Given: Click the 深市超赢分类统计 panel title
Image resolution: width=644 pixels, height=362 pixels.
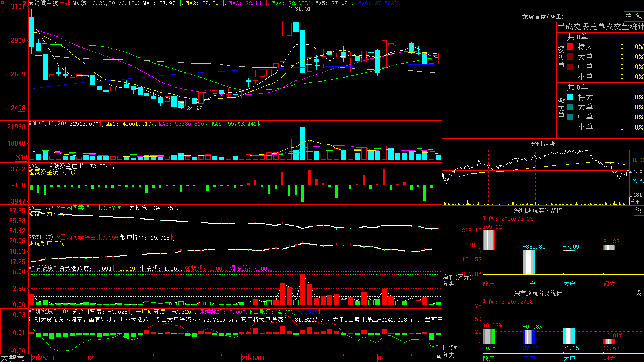Looking at the screenshot, I should tap(538, 293).
